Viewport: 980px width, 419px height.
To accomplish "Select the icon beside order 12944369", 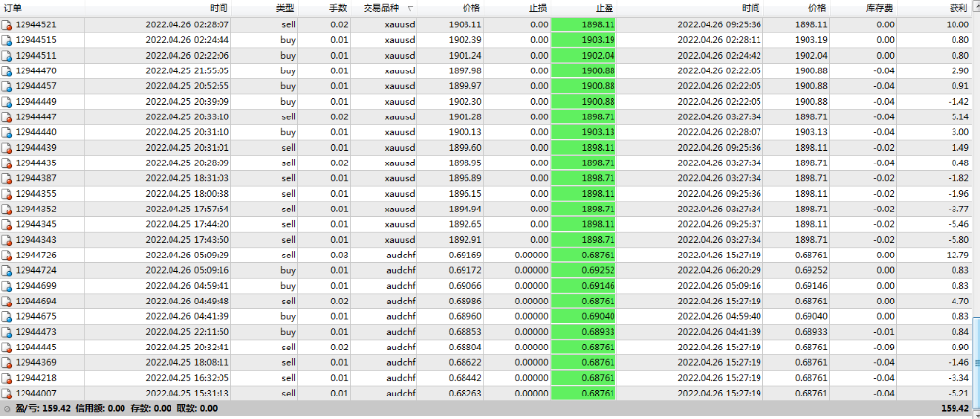I will pos(6,363).
